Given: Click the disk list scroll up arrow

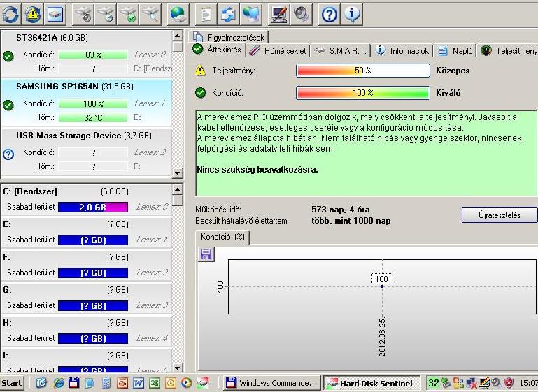Looking at the screenshot, I should (x=177, y=36).
